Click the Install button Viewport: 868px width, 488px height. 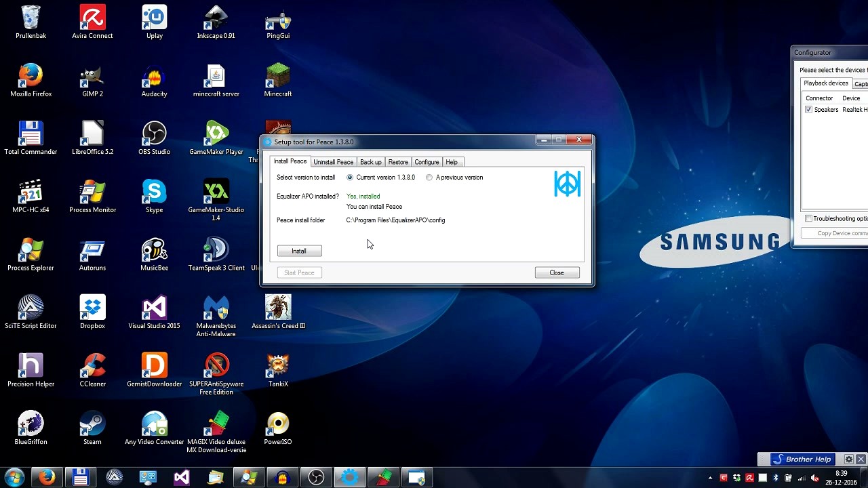pos(299,251)
